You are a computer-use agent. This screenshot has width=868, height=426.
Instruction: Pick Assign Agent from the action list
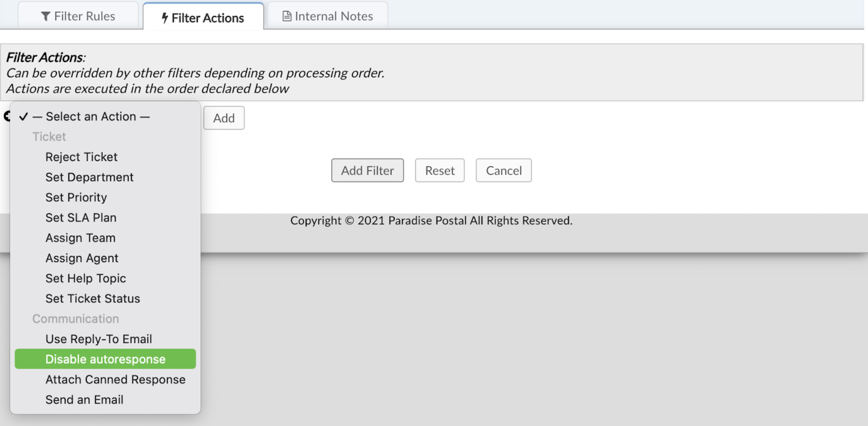click(82, 258)
